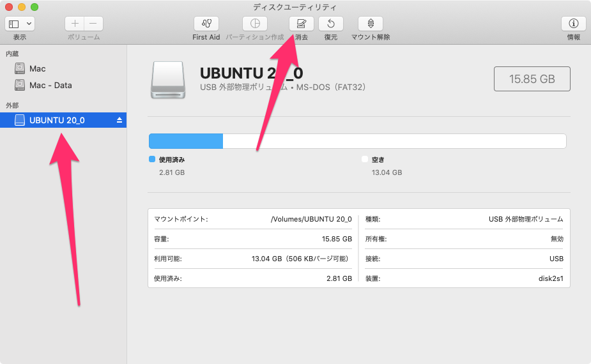Open the Info (情報) toolbar button

pyautogui.click(x=574, y=24)
